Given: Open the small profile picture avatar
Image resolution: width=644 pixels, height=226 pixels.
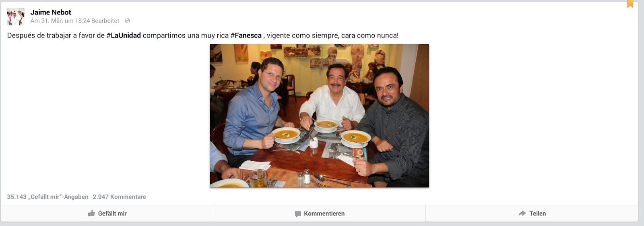Looking at the screenshot, I should (16, 17).
